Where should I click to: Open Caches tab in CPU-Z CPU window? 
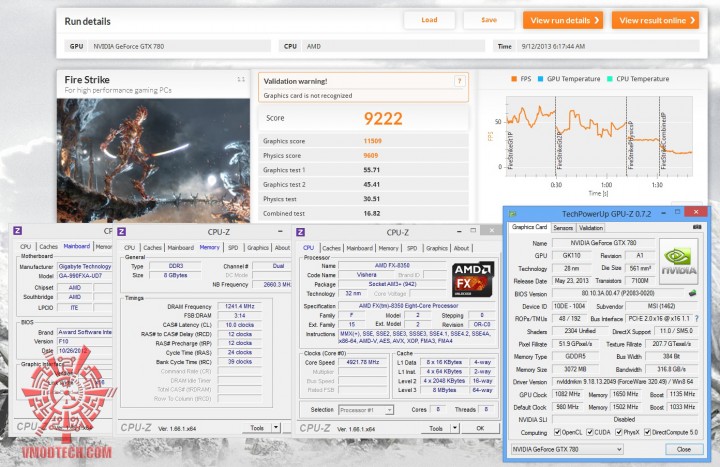coord(332,248)
